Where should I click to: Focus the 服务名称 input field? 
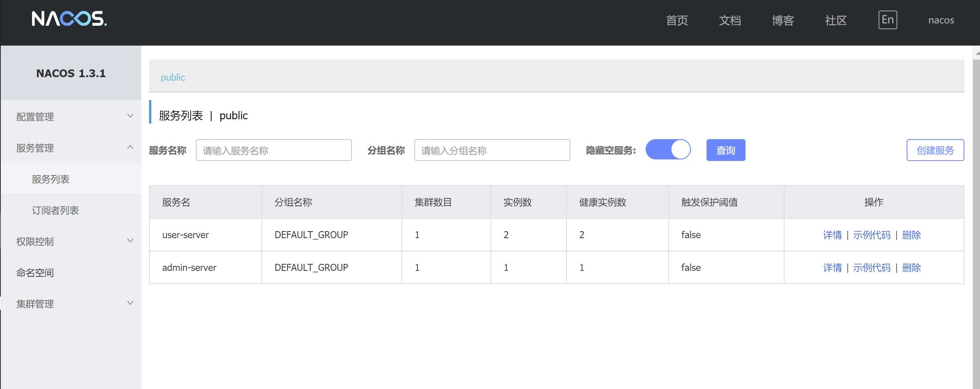coord(273,150)
